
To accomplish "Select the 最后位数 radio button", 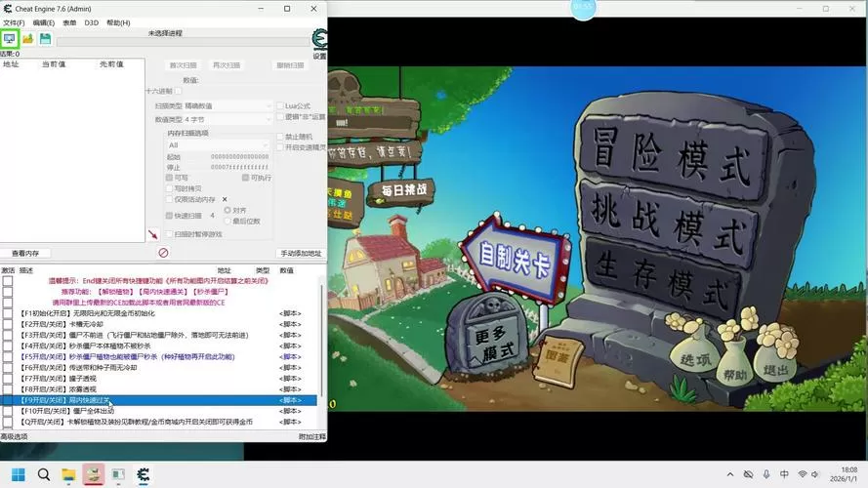I will click(227, 221).
